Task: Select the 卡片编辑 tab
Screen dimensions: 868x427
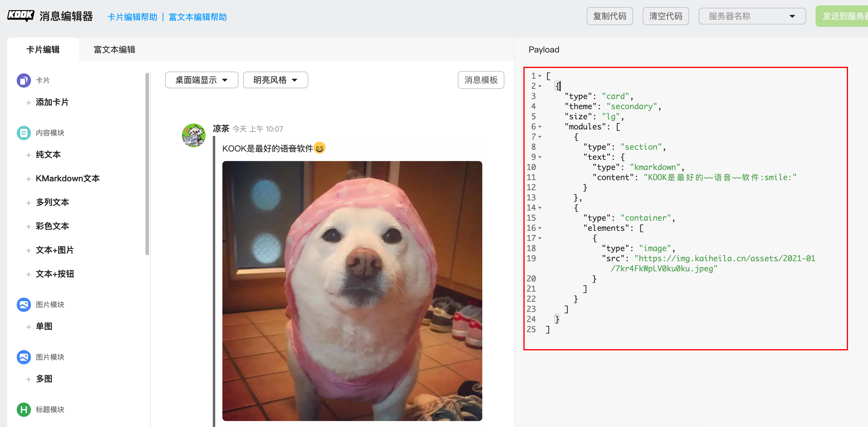Action: (43, 49)
